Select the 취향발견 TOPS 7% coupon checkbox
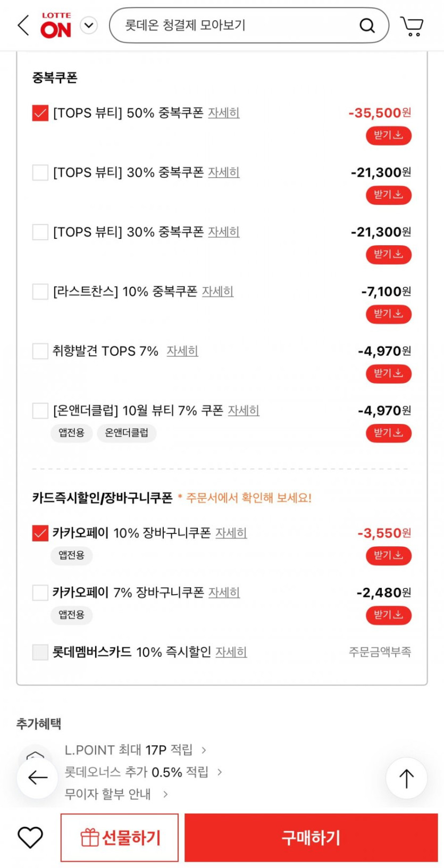Screen dimensions: 444x868 (40, 351)
